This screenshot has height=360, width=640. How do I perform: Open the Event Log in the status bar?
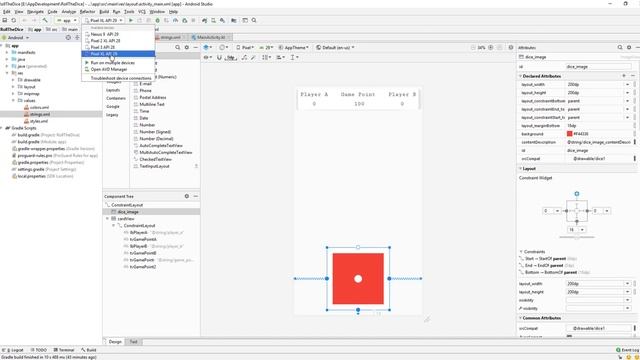(627, 350)
